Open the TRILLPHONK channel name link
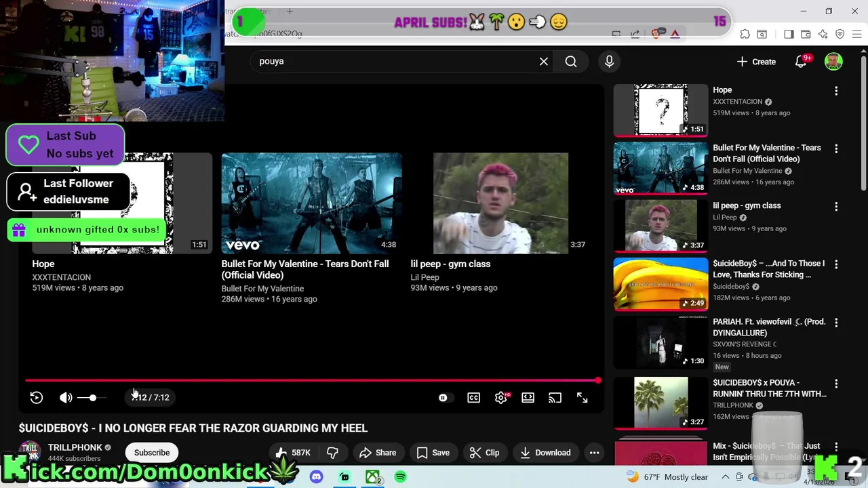Screen dimensions: 868x488 point(75,447)
